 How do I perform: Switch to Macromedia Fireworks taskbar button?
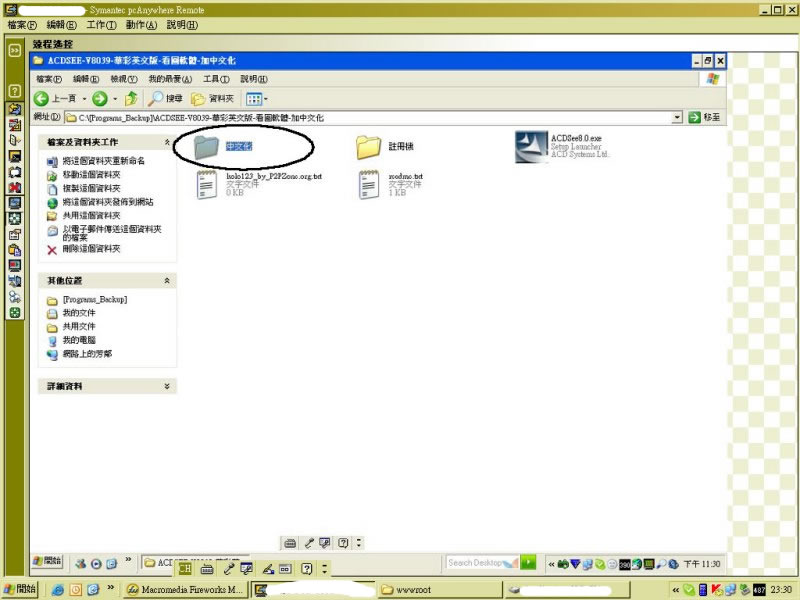(x=186, y=589)
